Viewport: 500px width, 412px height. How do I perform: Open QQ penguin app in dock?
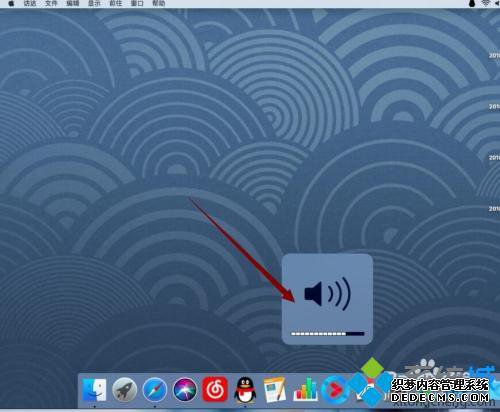tap(245, 390)
